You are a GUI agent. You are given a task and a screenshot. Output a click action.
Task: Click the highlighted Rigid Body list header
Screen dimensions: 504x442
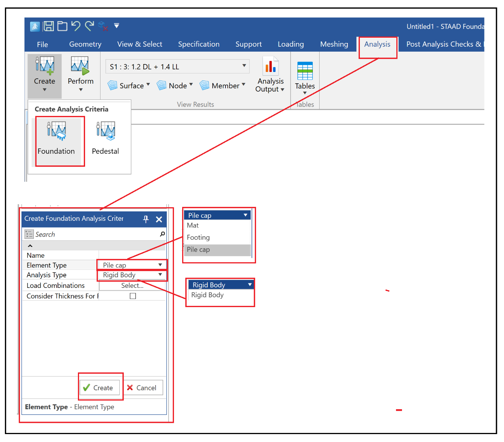(221, 285)
